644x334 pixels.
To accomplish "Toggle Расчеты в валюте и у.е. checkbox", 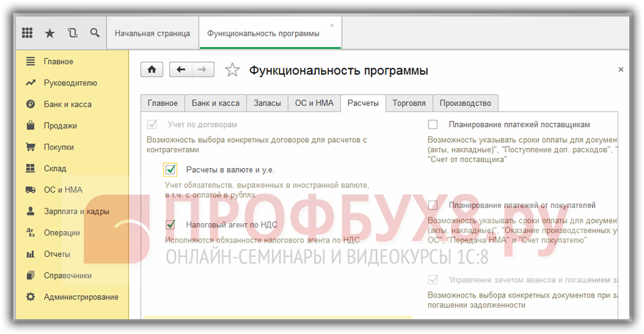I will click(x=170, y=169).
